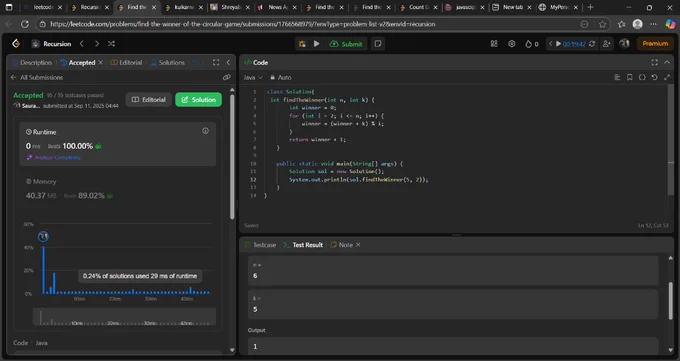Maximize the left description panel
The width and height of the screenshot is (680, 361).
click(216, 62)
